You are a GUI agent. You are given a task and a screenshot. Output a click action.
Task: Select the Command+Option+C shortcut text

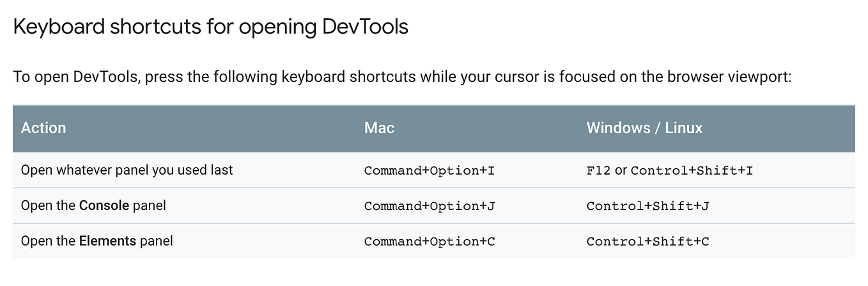point(430,241)
